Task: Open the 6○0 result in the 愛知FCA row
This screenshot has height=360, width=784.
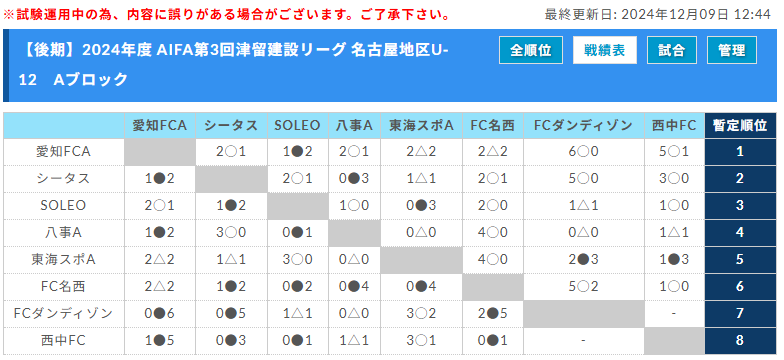Action: 584,152
